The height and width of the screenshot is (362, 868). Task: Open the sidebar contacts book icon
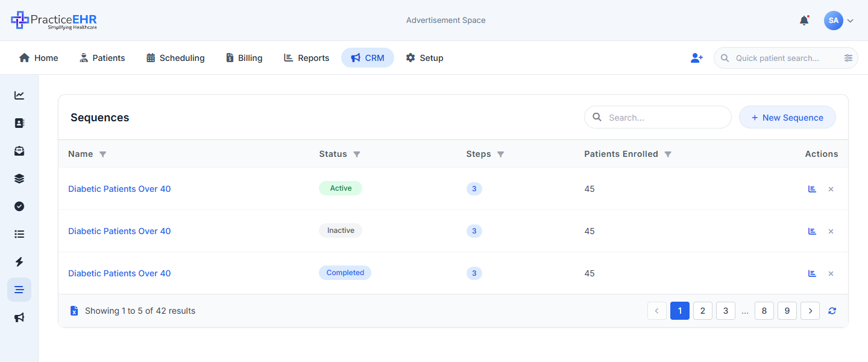click(19, 123)
